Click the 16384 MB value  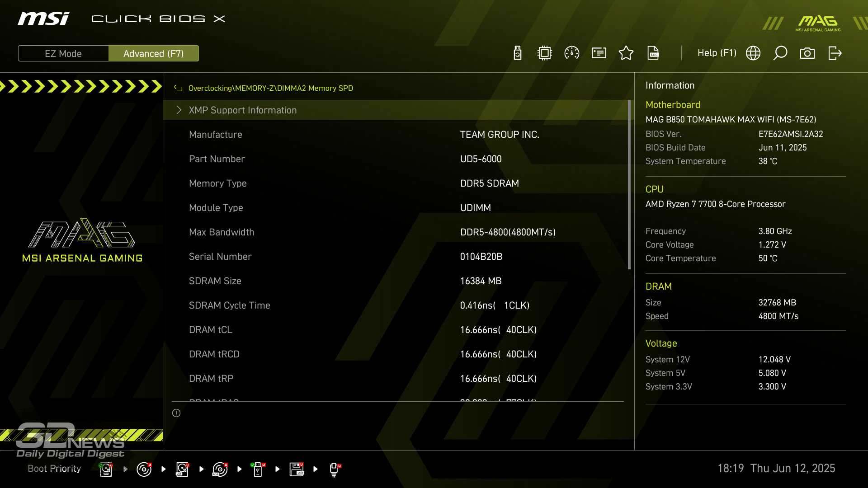481,281
